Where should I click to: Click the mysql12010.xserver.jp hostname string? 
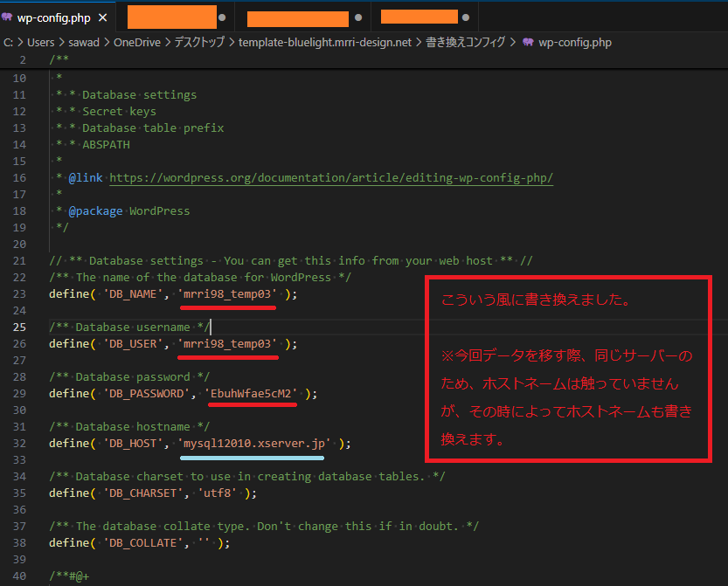(x=257, y=443)
